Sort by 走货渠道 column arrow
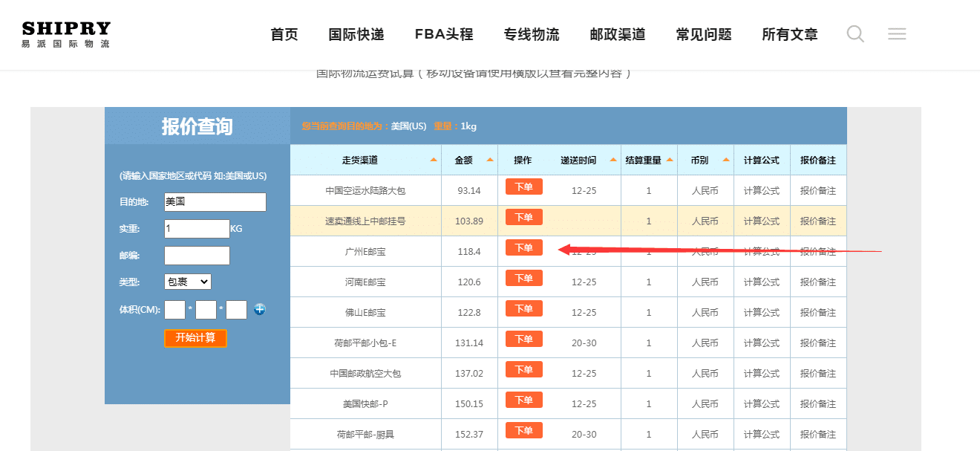Image resolution: width=980 pixels, height=451 pixels. click(x=434, y=160)
